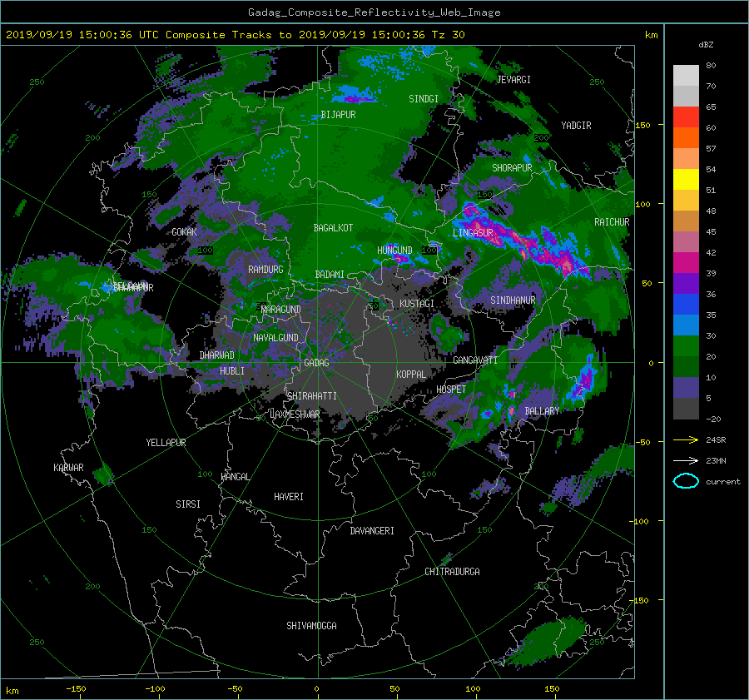Image resolution: width=749 pixels, height=700 pixels.
Task: Click the 24SR legend label
Action: (716, 439)
